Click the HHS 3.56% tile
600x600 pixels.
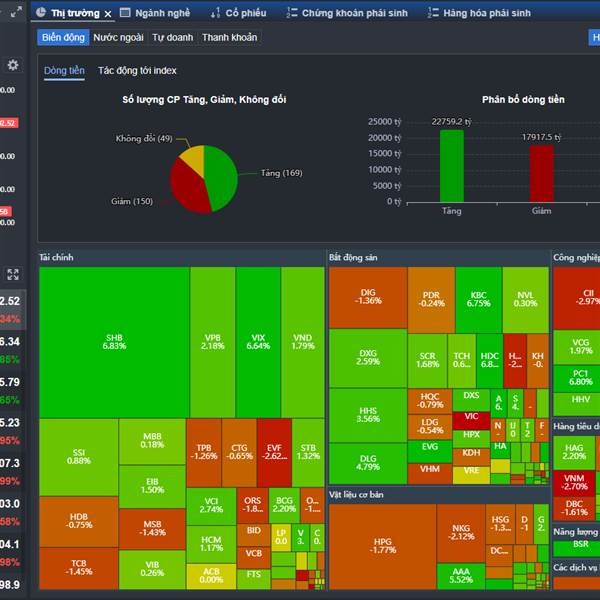coord(368,416)
